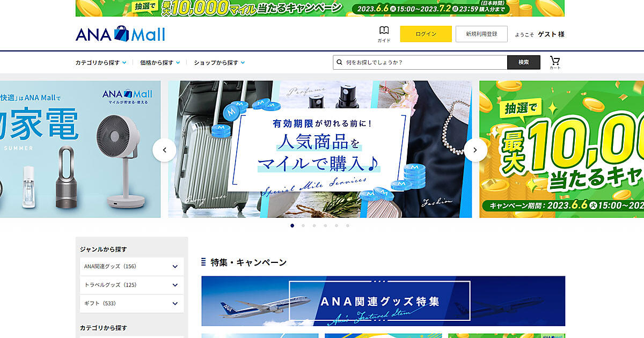
Task: Click the magnifier icon in search box
Action: tap(339, 62)
